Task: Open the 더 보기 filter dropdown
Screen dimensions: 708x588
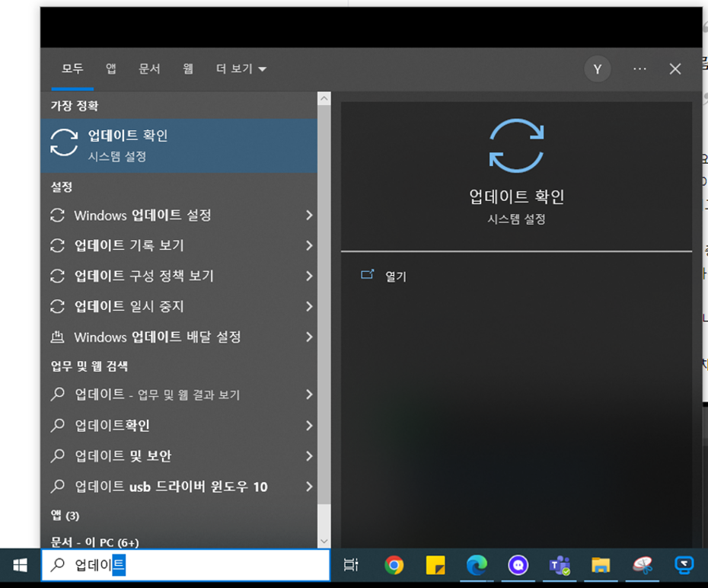Action: (241, 69)
